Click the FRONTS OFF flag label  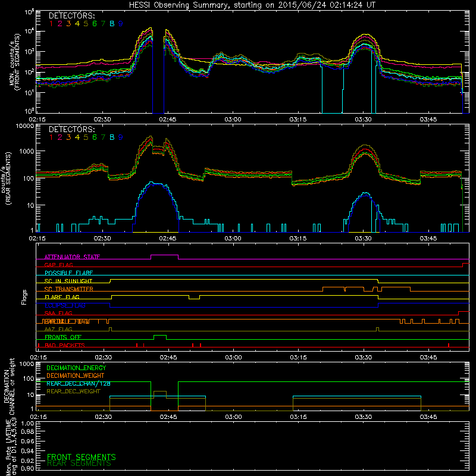point(63,337)
